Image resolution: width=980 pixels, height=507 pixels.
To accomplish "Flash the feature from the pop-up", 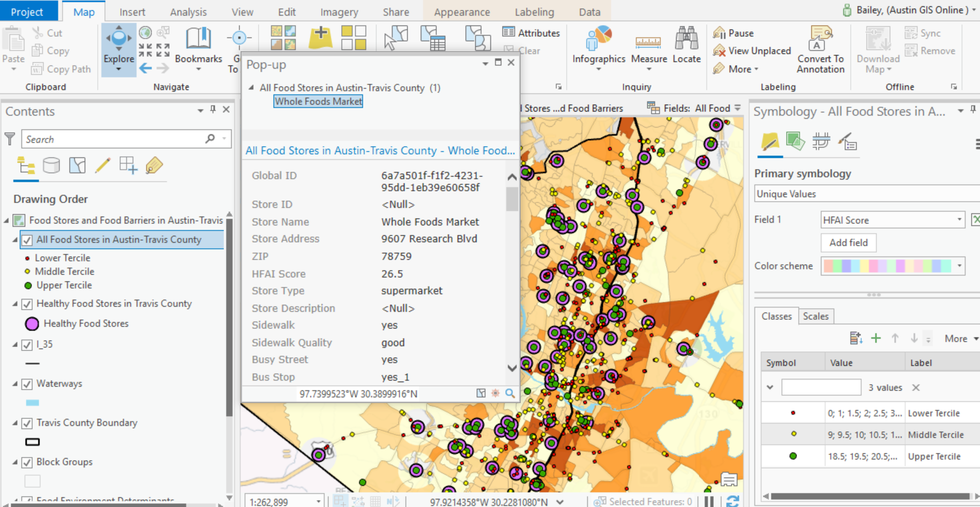I will point(496,393).
